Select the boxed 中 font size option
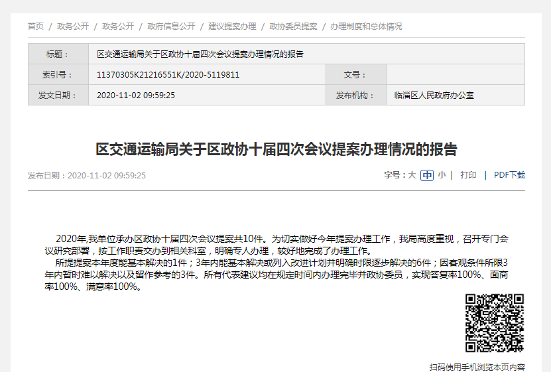 [427, 175]
